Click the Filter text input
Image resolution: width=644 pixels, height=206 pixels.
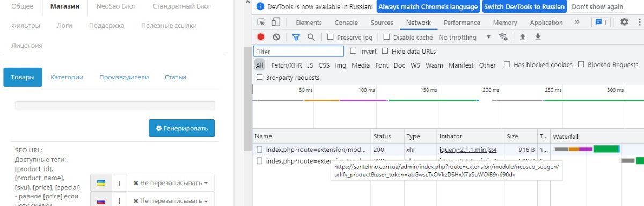[299, 51]
